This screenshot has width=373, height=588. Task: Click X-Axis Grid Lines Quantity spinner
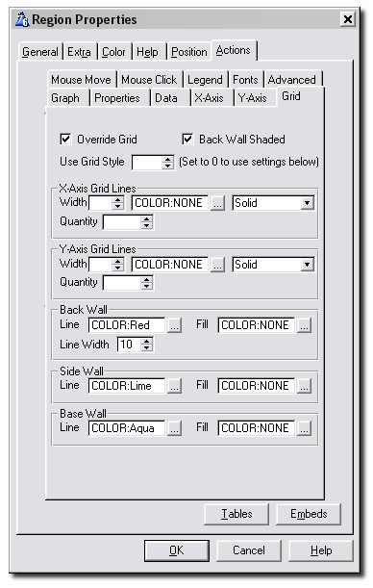pyautogui.click(x=147, y=222)
